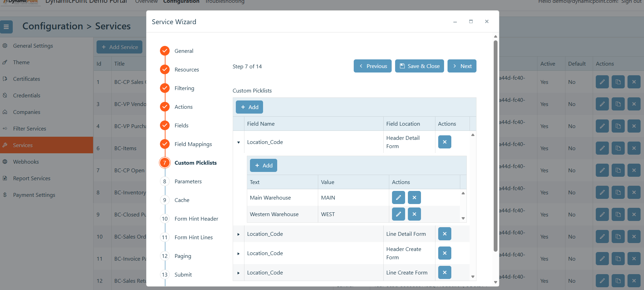Remove Location_Code Header Detail Form picklist
The height and width of the screenshot is (290, 644).
444,142
